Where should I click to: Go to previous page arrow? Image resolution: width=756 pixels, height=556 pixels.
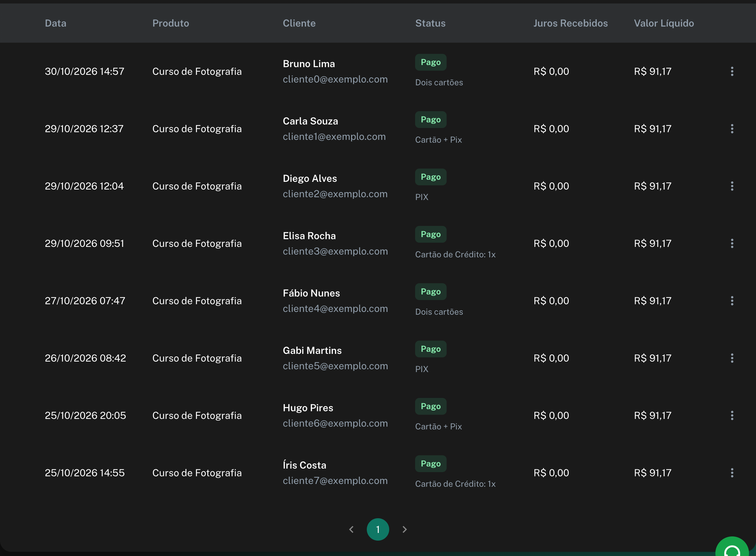pos(351,529)
